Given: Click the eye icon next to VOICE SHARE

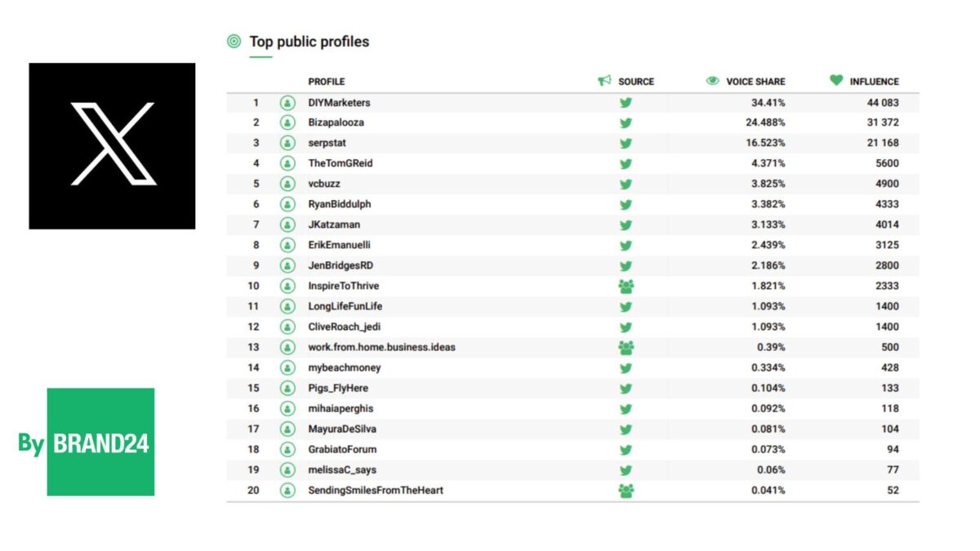Looking at the screenshot, I should pos(712,81).
